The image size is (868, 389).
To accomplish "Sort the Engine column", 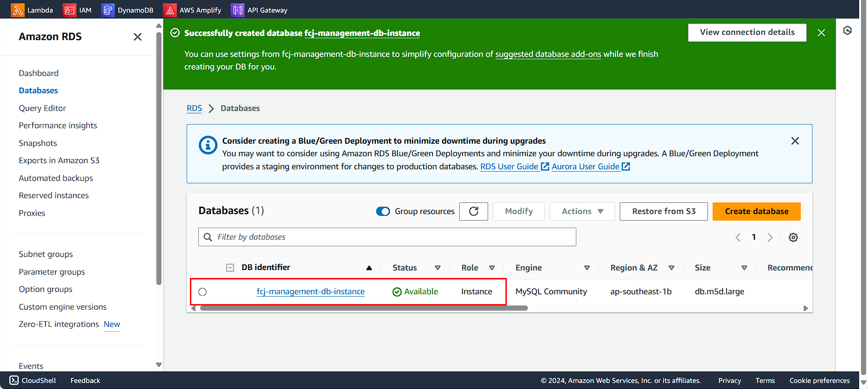I will 587,268.
